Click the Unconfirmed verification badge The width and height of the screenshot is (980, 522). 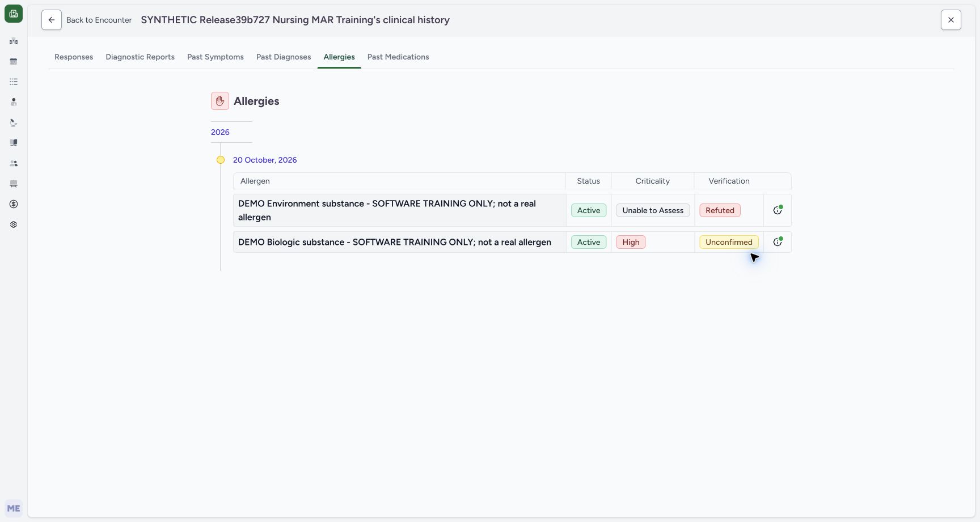(x=729, y=242)
